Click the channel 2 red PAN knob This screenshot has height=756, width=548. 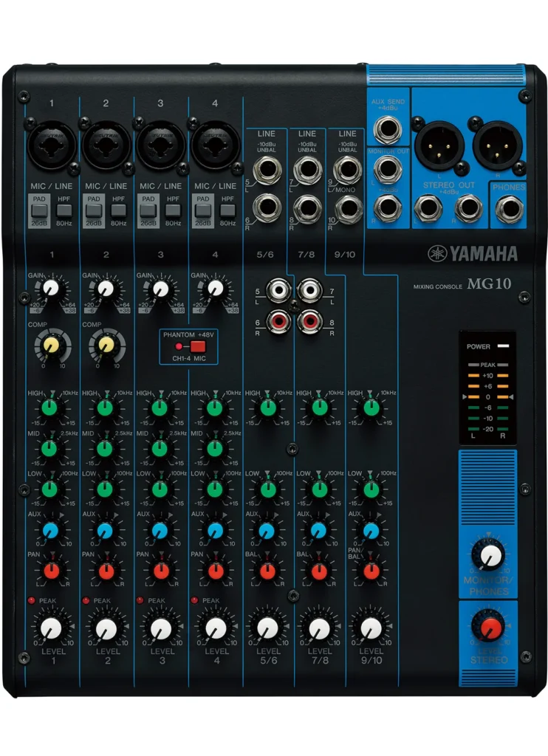(106, 571)
